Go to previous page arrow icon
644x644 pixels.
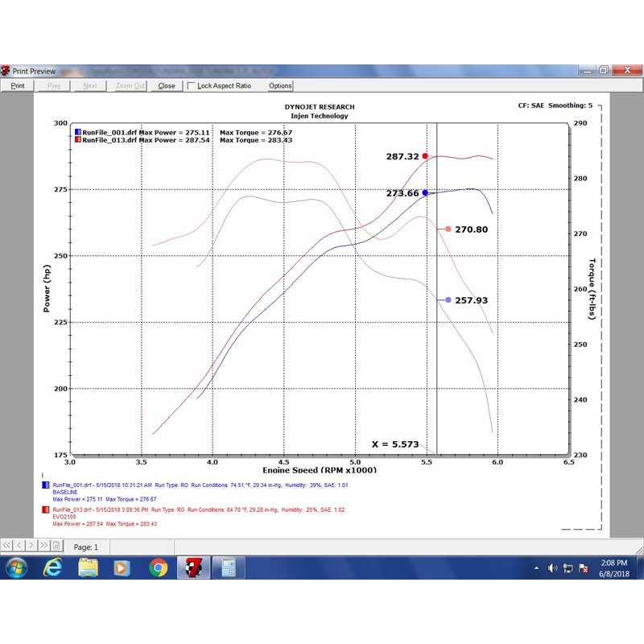(x=19, y=545)
